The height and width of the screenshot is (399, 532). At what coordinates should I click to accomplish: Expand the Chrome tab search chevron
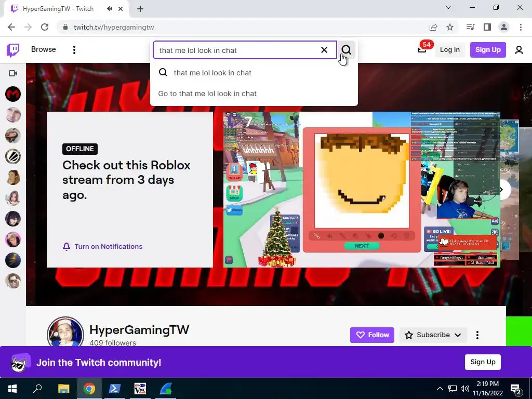[448, 7]
